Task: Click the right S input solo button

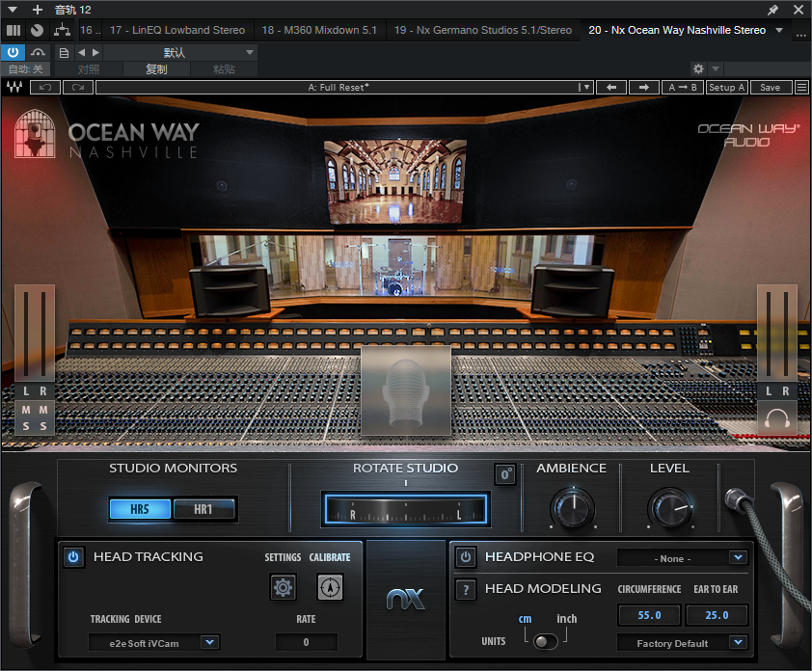Action: coord(43,426)
